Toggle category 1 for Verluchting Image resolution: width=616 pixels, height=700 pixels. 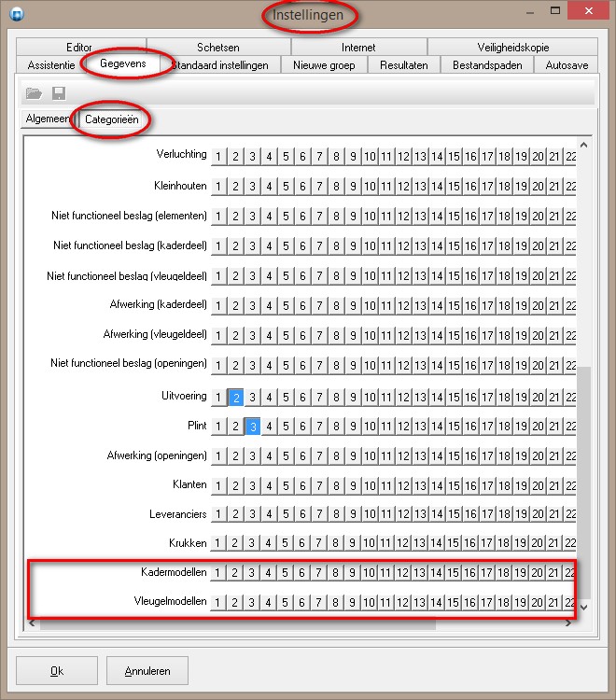pyautogui.click(x=218, y=156)
